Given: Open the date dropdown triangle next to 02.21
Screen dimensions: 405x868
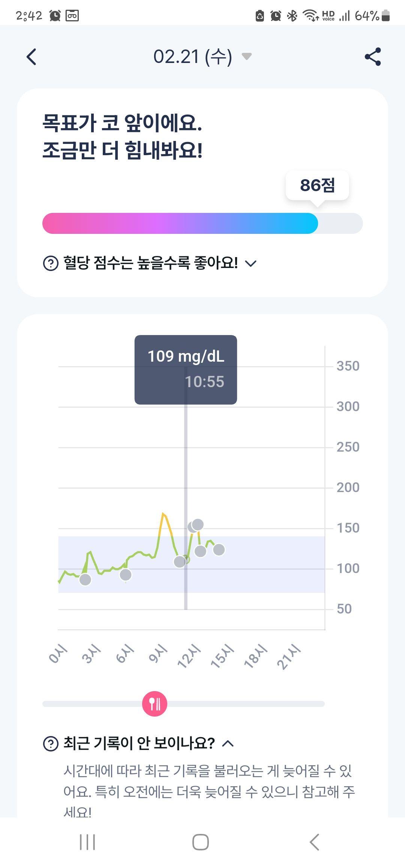Looking at the screenshot, I should tap(246, 57).
